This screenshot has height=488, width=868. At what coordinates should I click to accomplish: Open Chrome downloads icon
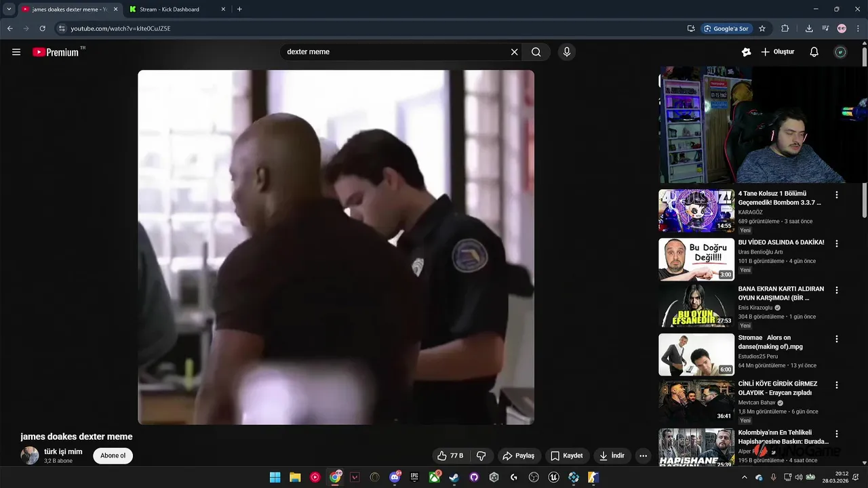[x=809, y=28]
